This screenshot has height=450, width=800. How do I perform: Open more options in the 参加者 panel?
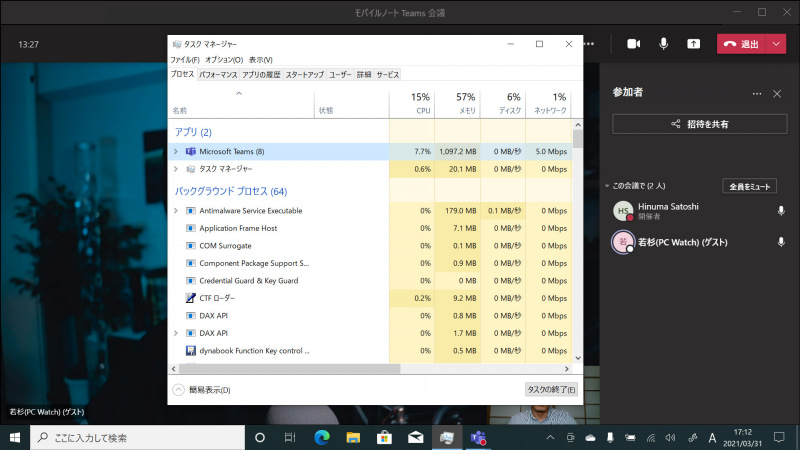(757, 94)
